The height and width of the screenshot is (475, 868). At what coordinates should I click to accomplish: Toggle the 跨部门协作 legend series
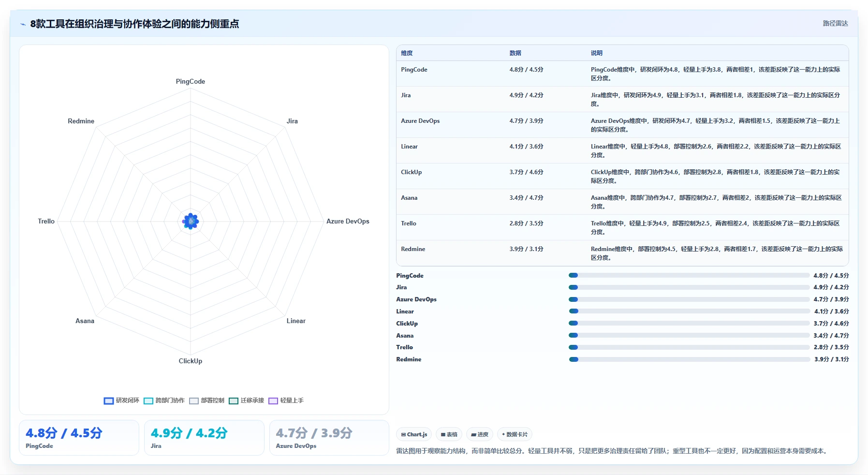[x=164, y=401]
